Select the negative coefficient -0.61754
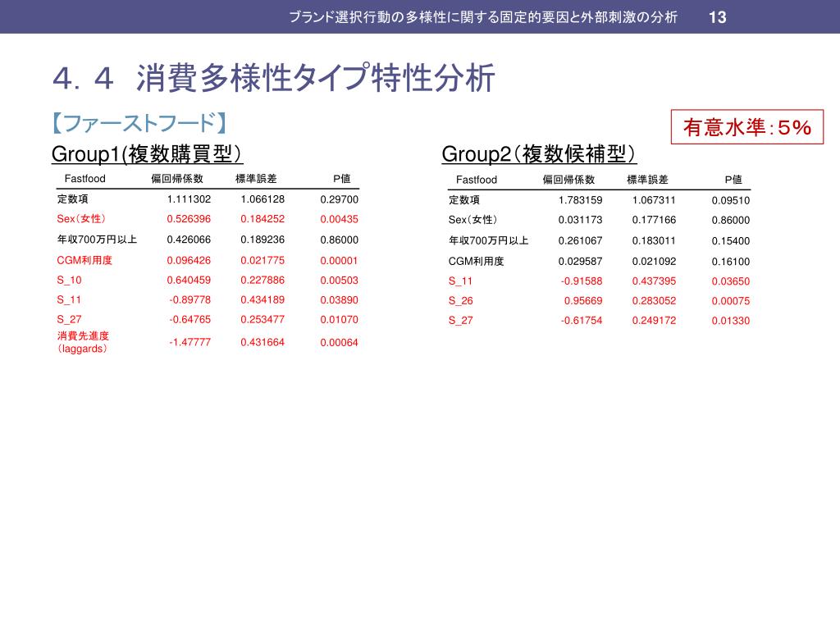 click(x=582, y=321)
